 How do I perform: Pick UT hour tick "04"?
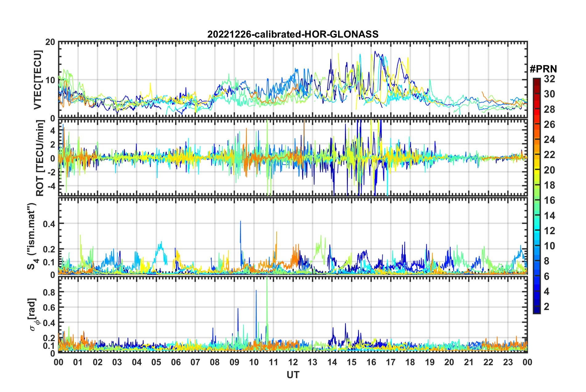tap(137, 362)
